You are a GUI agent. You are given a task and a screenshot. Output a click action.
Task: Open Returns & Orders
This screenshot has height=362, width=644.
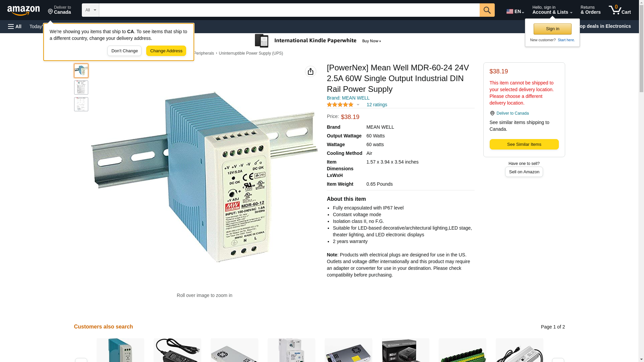click(590, 10)
